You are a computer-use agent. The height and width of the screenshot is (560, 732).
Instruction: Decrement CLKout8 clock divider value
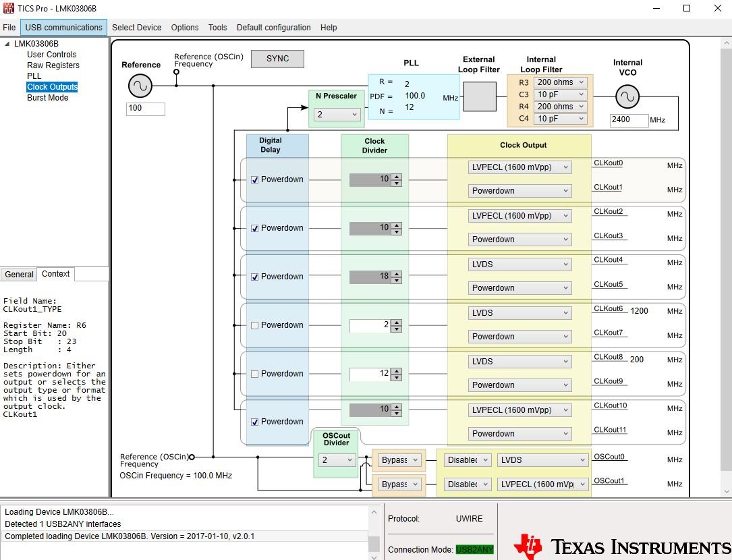tap(397, 377)
